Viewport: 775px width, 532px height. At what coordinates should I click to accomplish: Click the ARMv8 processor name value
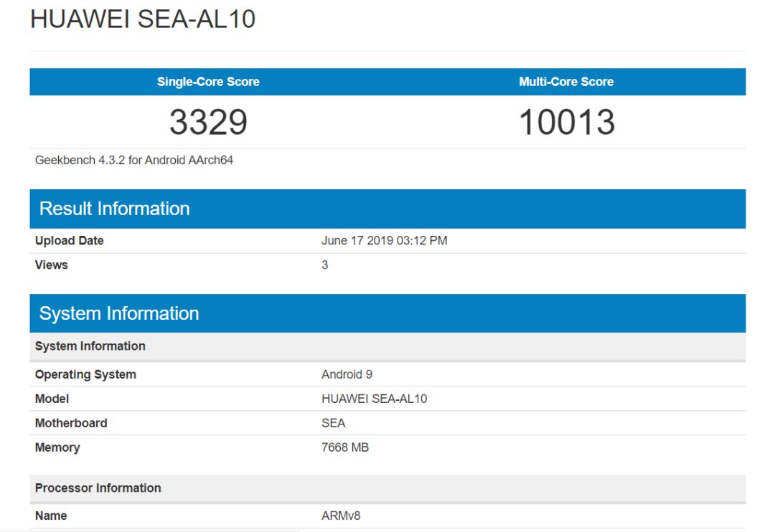click(x=341, y=516)
